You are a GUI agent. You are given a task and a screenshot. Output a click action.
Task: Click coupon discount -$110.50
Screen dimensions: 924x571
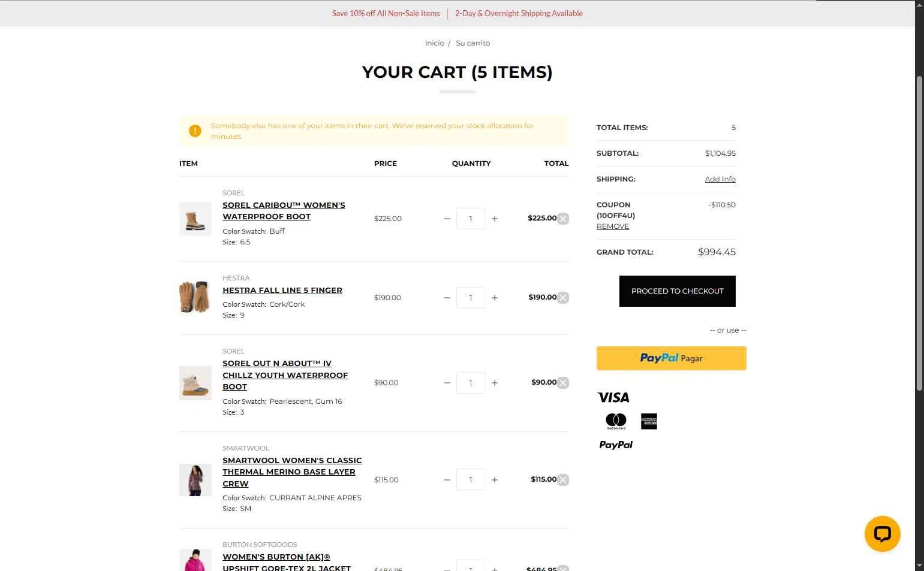click(x=722, y=205)
